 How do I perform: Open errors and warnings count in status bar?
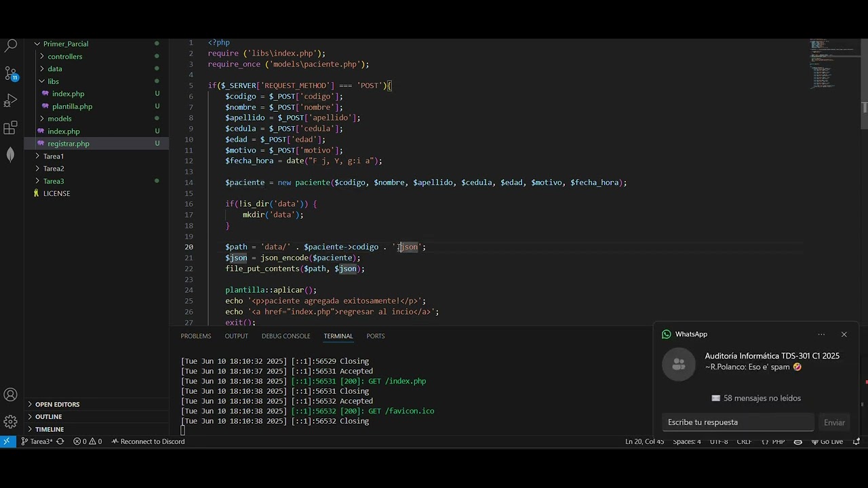click(x=87, y=441)
